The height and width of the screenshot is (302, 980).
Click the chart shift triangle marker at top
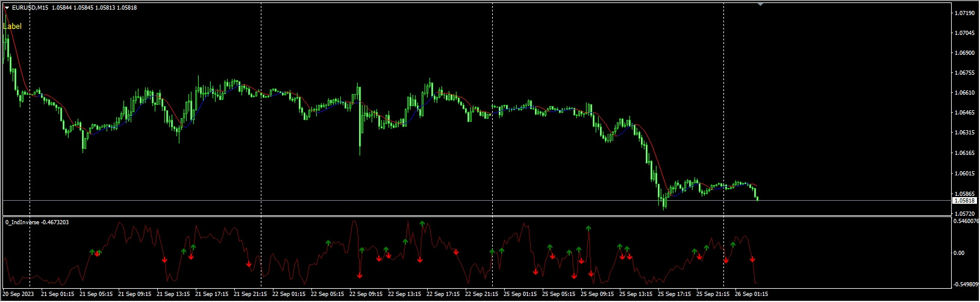coord(760,4)
